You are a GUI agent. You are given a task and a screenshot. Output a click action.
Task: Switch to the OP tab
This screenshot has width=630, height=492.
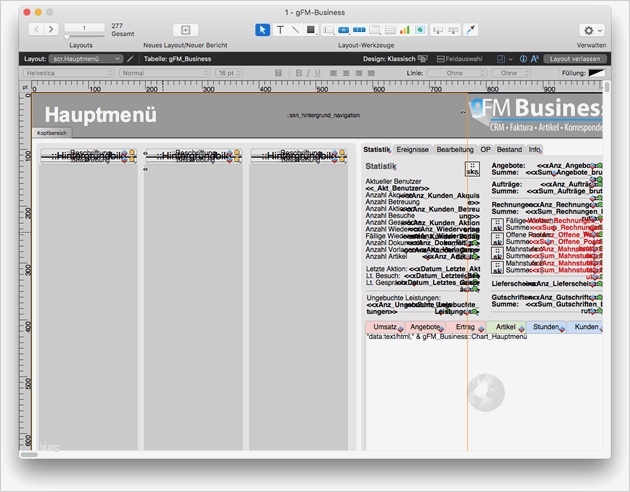pos(485,149)
